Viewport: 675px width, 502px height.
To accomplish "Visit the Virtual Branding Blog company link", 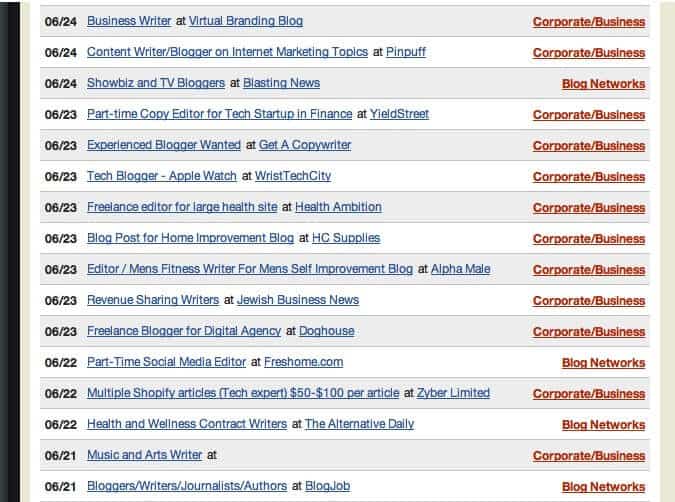I will pos(246,21).
